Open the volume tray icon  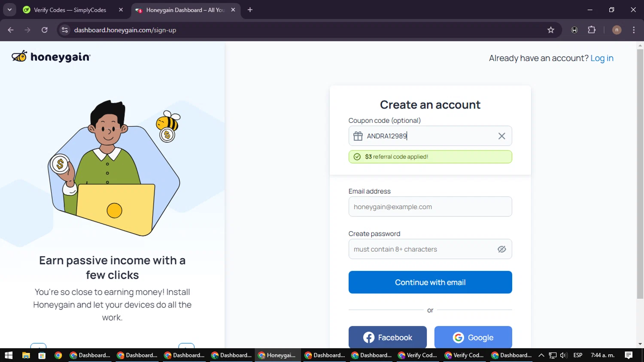564,355
